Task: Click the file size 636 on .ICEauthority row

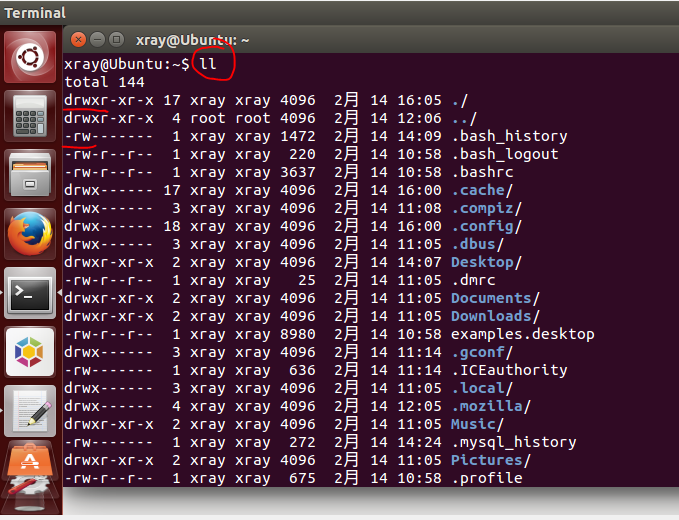Action: 302,371
